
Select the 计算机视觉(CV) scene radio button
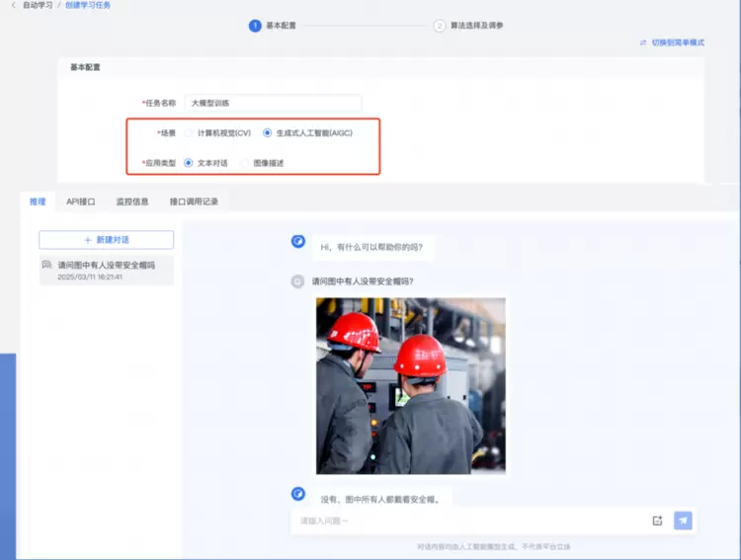189,132
